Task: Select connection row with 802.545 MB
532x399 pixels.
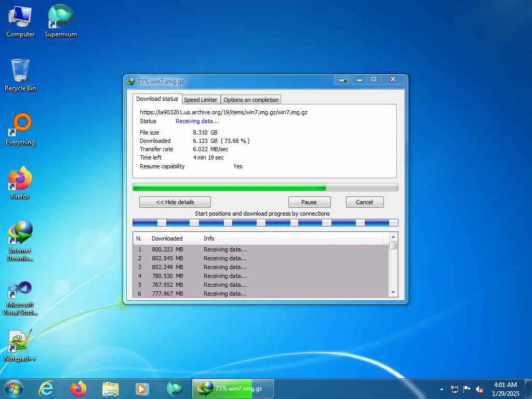Action: 261,258
